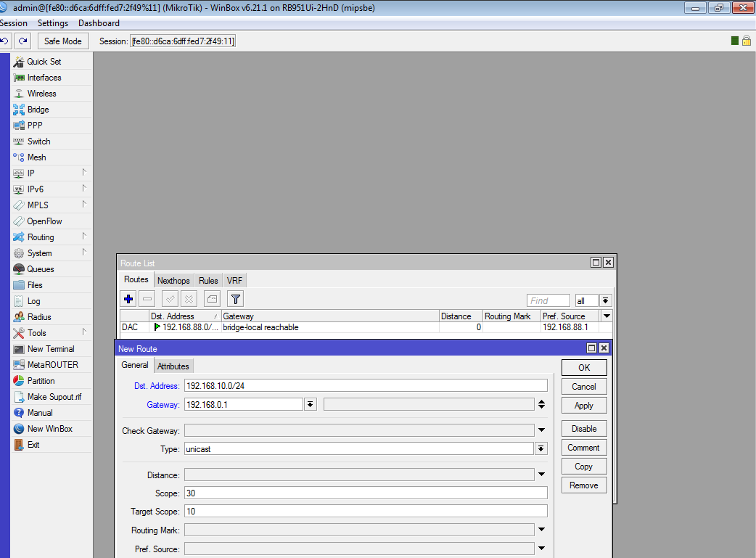This screenshot has height=558, width=756.
Task: Open the Queues sidebar icon
Action: pos(19,269)
